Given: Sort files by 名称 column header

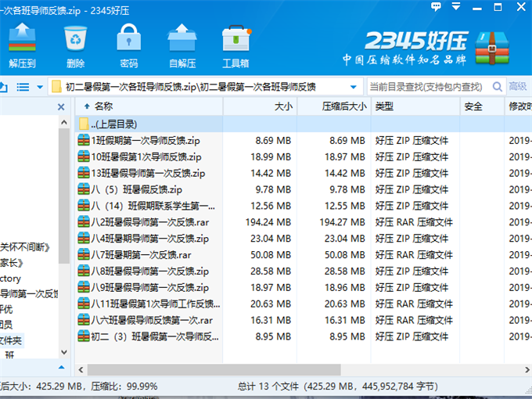Looking at the screenshot, I should coord(103,106).
